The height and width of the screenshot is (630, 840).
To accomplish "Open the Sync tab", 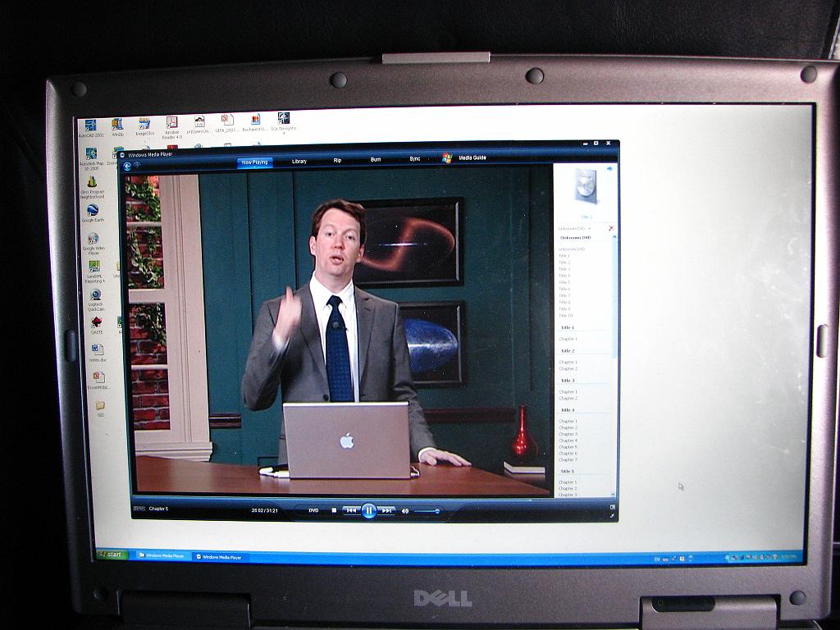I will click(x=414, y=159).
